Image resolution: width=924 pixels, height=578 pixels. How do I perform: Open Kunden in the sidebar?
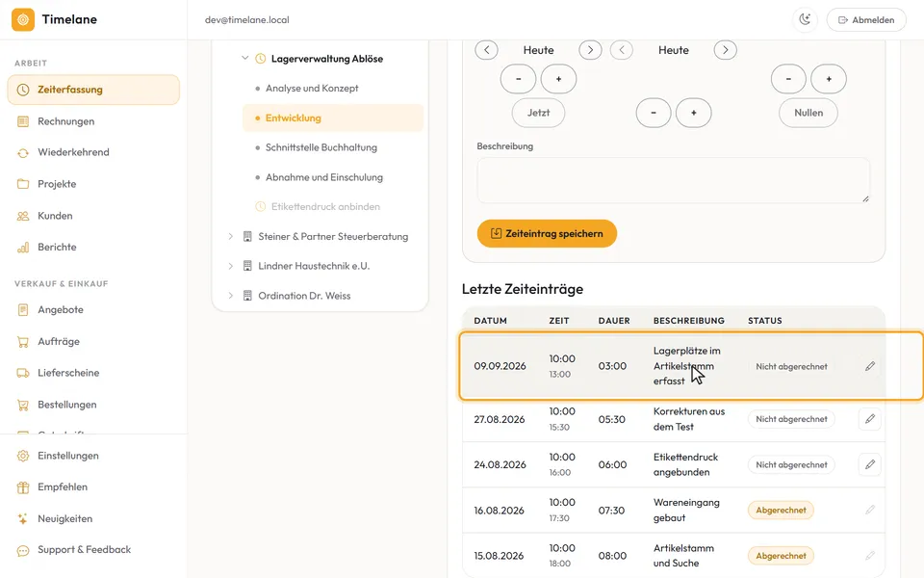[93, 216]
